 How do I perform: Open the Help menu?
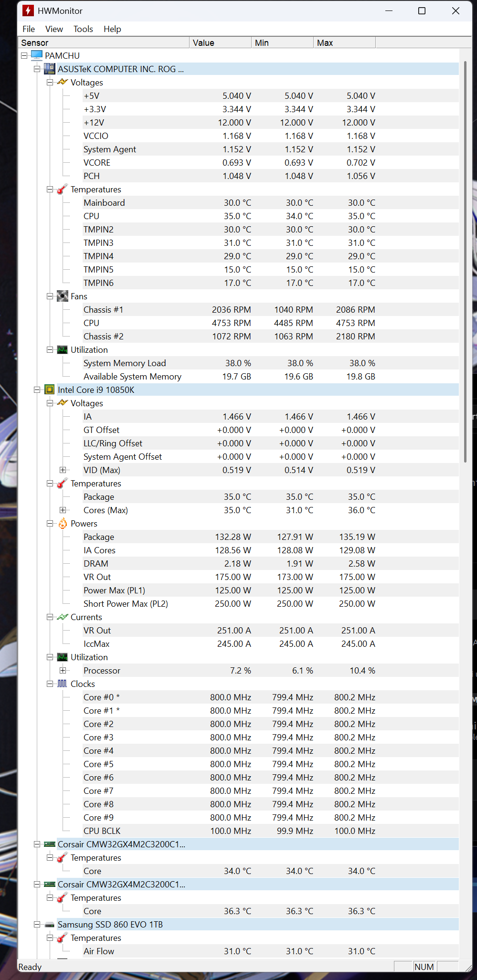click(112, 29)
